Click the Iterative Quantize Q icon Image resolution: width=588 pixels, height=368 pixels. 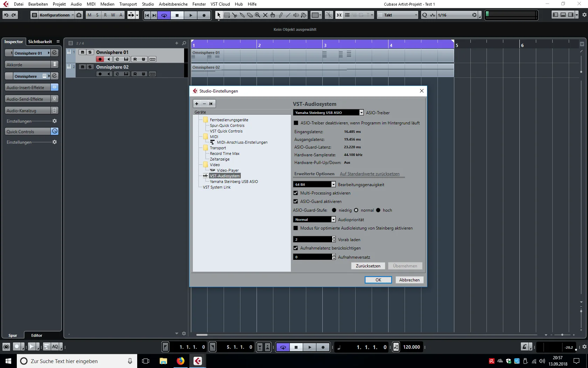click(x=425, y=15)
